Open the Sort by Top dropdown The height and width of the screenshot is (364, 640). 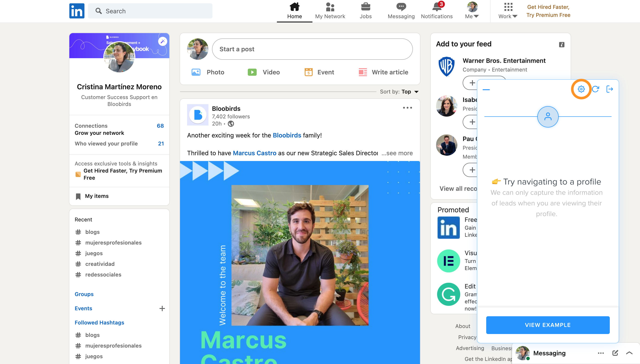pos(399,92)
